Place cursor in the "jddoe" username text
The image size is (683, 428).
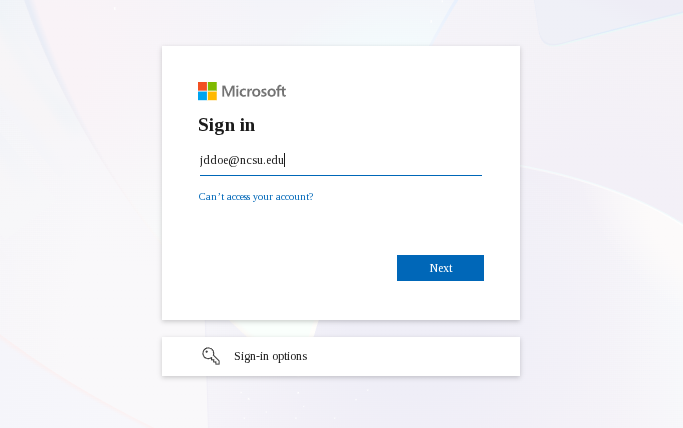coord(212,160)
